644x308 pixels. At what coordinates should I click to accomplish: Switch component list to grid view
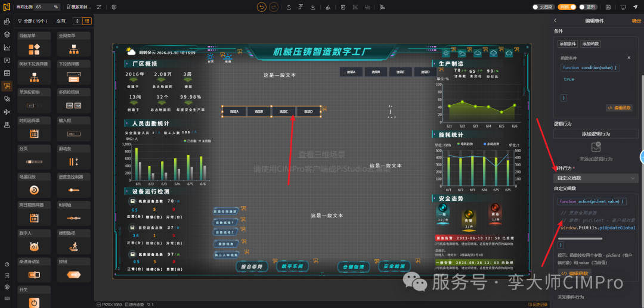[x=87, y=21]
